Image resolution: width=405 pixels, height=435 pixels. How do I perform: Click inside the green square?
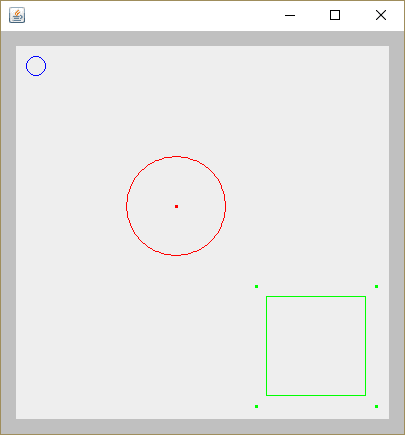(316, 346)
